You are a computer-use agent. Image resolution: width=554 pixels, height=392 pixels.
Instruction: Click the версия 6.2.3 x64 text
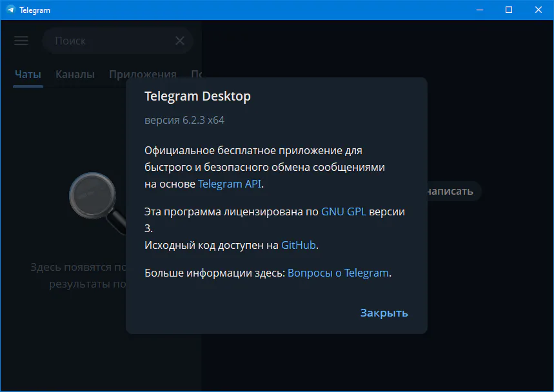184,120
